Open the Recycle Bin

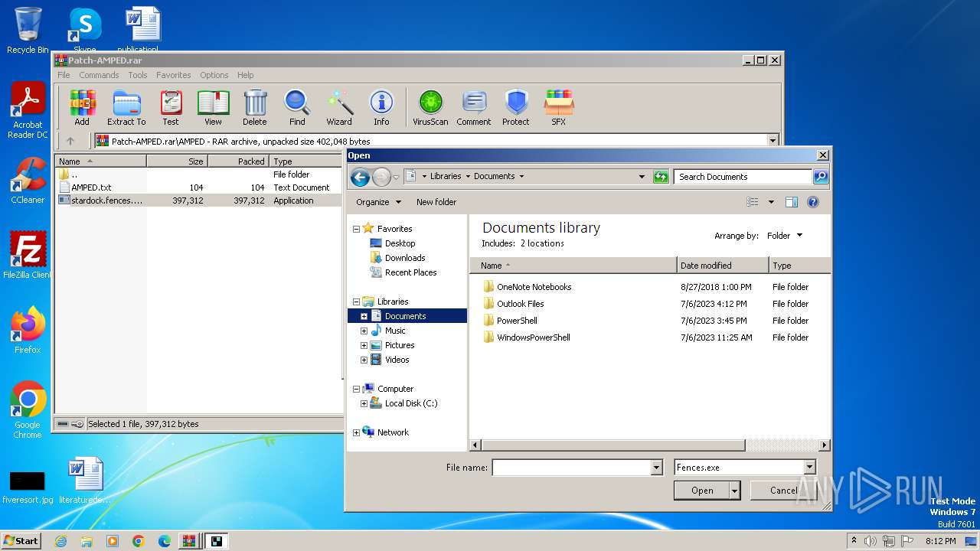click(x=28, y=31)
